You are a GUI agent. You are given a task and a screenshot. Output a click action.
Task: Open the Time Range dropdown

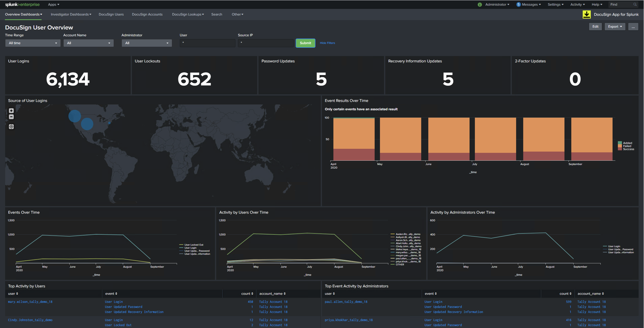[33, 43]
